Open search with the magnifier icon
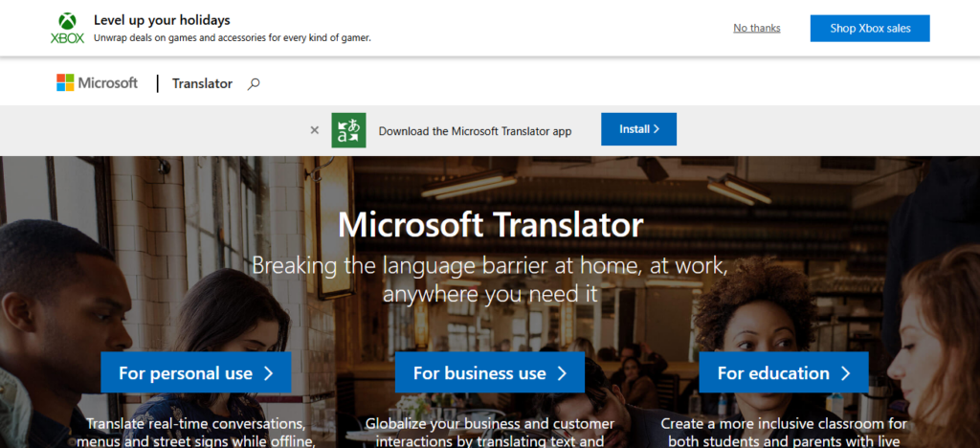The width and height of the screenshot is (980, 448). tap(254, 83)
